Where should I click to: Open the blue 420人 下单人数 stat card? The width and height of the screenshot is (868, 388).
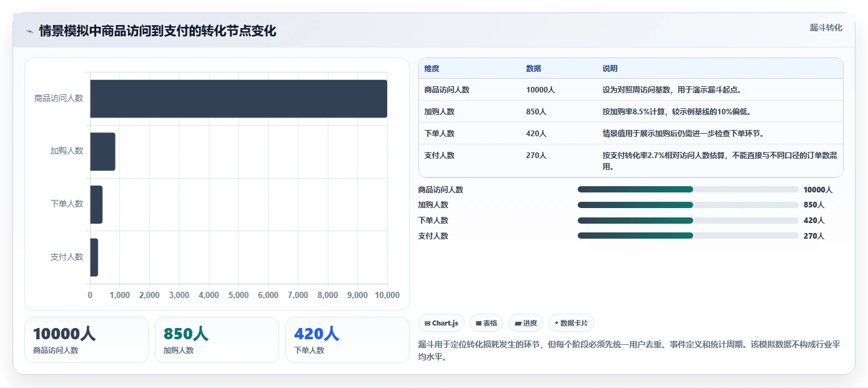pyautogui.click(x=347, y=340)
